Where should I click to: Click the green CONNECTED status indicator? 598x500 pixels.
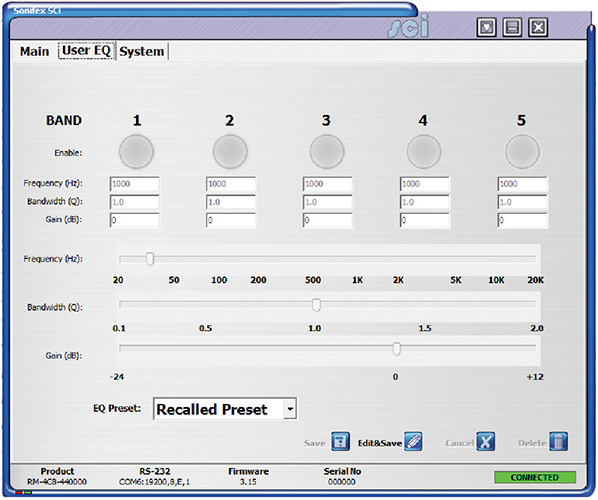535,477
